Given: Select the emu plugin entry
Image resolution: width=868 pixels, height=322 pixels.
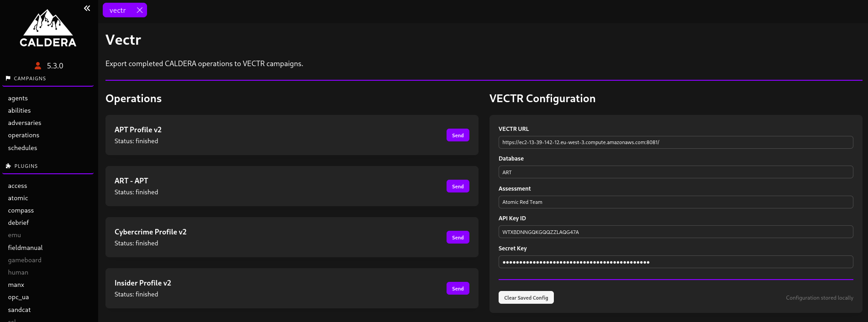Looking at the screenshot, I should pyautogui.click(x=15, y=235).
